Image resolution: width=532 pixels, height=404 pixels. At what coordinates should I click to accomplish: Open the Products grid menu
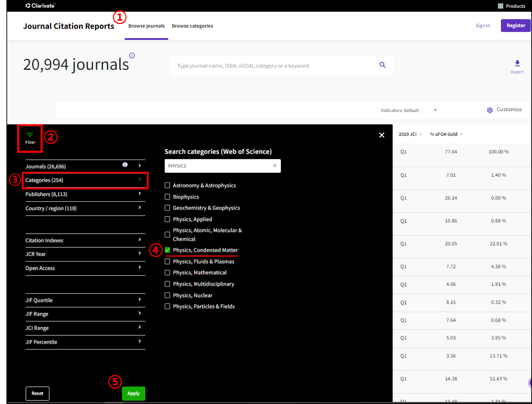coord(500,6)
